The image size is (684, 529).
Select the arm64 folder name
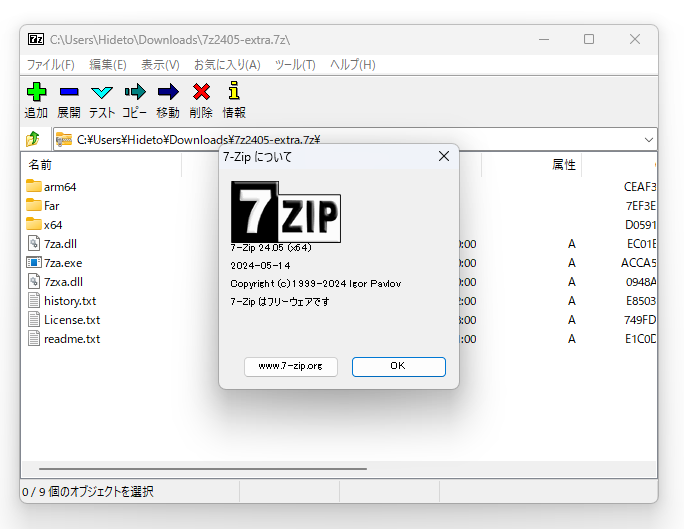click(60, 187)
